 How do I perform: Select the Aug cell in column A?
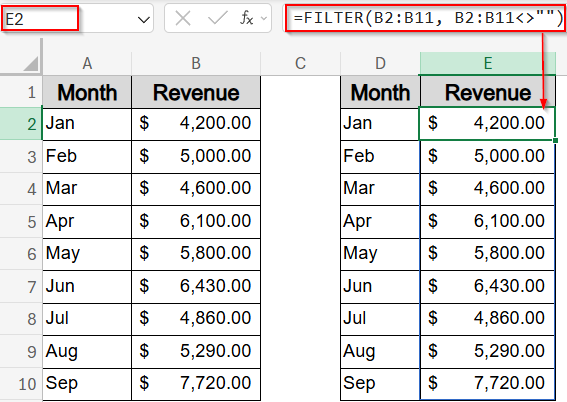tap(87, 351)
